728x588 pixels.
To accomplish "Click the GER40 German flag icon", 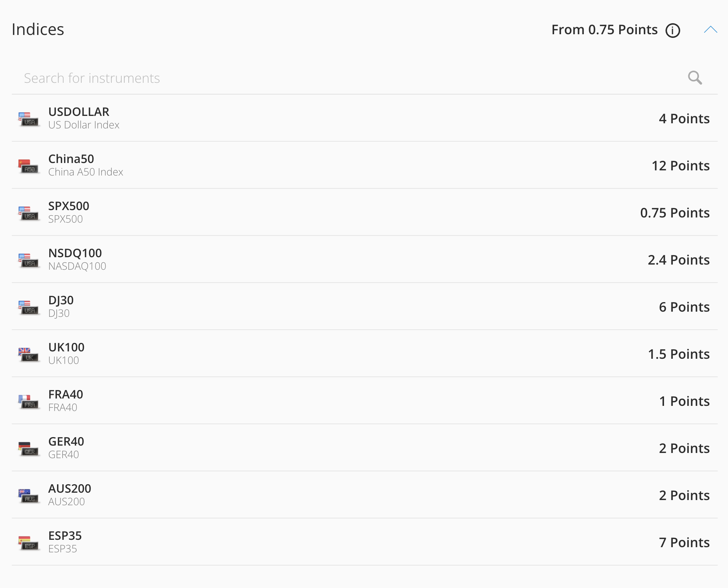I will coord(29,449).
